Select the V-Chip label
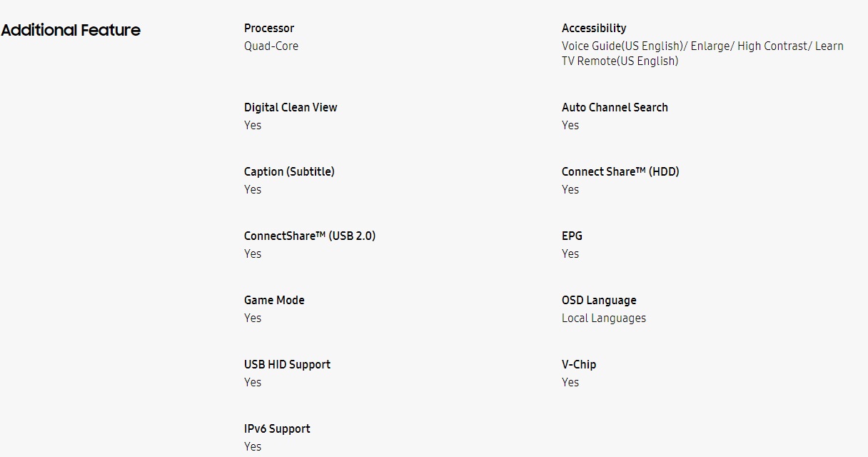 click(579, 364)
